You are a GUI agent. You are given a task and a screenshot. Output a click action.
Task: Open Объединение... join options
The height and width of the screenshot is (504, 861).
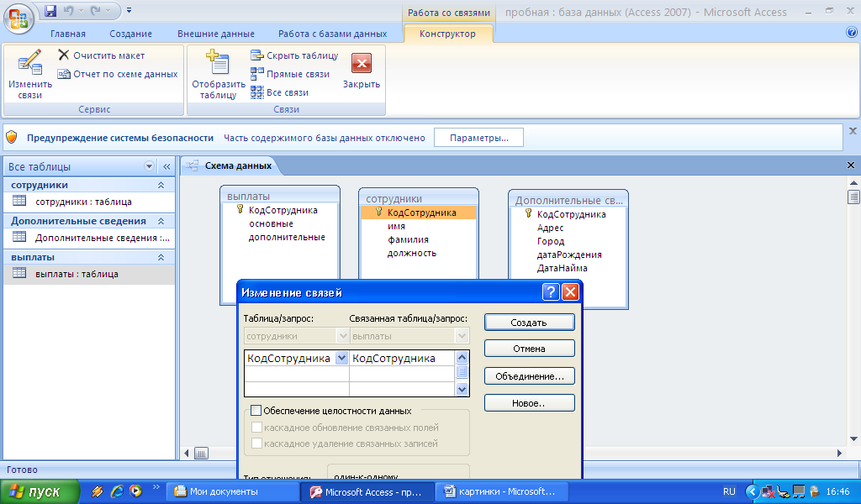(530, 376)
